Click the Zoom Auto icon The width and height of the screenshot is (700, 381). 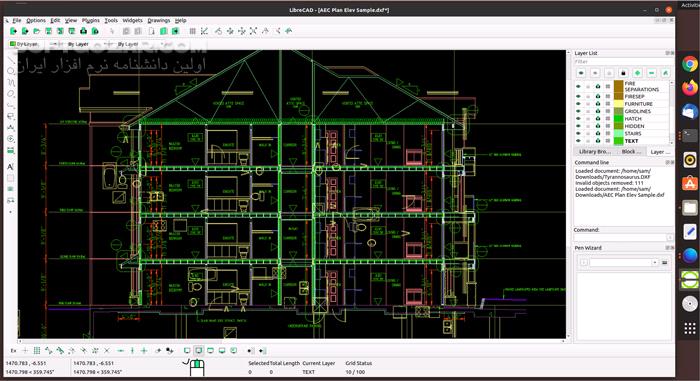click(253, 31)
